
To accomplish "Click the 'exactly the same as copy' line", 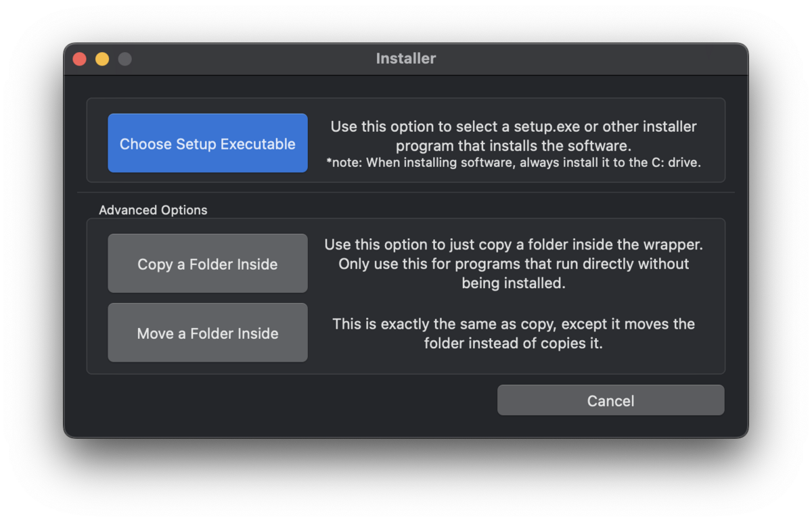I will (x=513, y=324).
